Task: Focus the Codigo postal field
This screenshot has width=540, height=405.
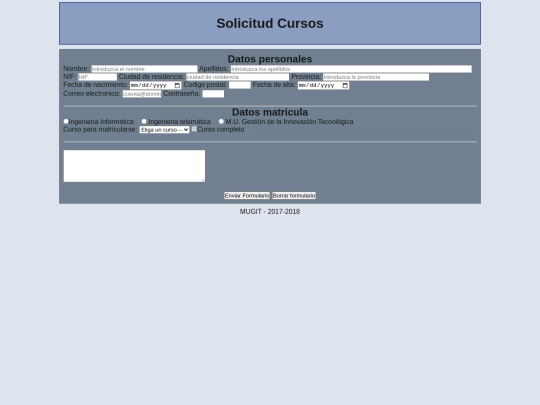Action: [x=240, y=85]
